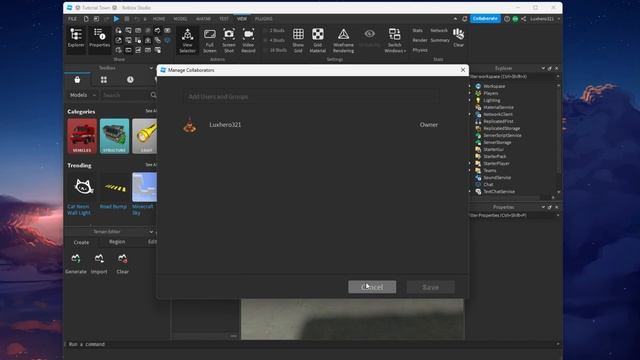Switch to Terrain Editor Create tab
Viewport: 640px width, 360px height.
(81, 242)
